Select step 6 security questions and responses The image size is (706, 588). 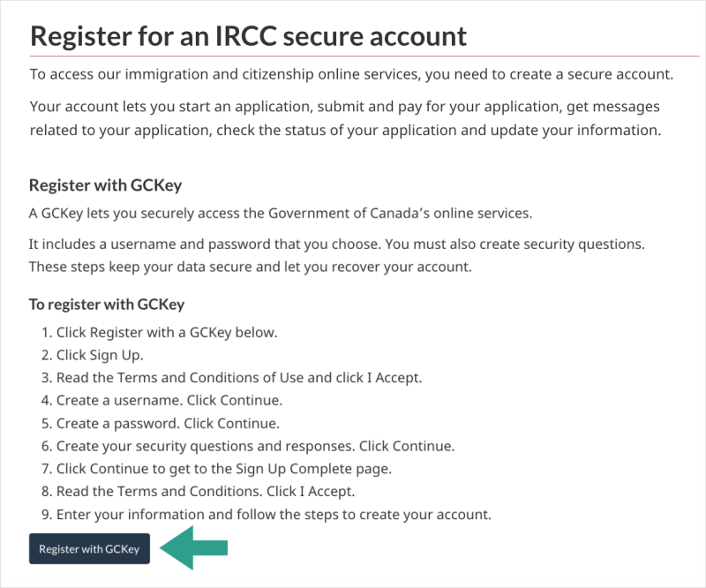(x=248, y=446)
